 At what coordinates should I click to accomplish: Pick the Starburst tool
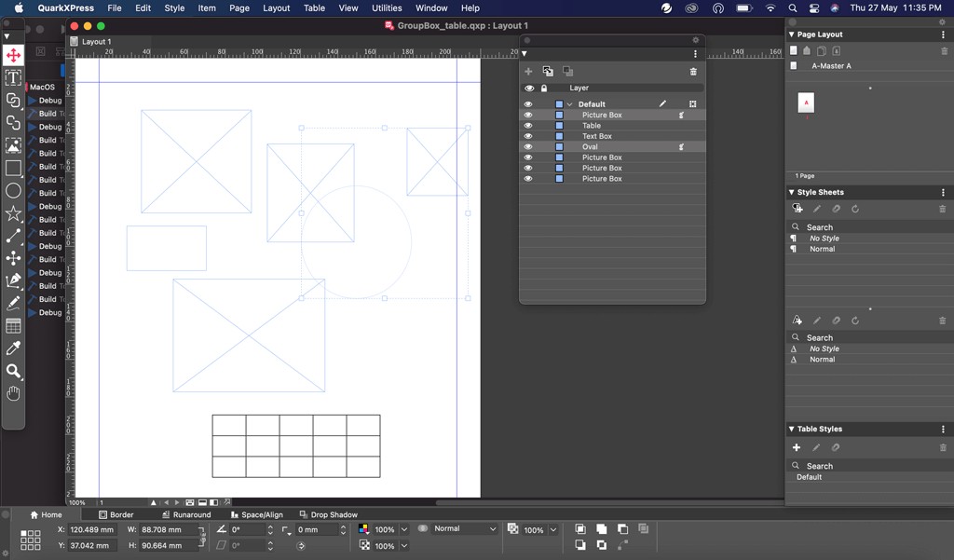pyautogui.click(x=13, y=213)
